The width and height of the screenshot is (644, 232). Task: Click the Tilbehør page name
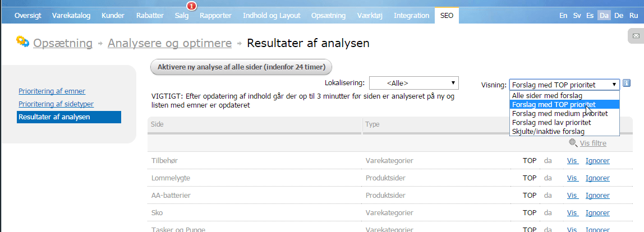coord(165,161)
